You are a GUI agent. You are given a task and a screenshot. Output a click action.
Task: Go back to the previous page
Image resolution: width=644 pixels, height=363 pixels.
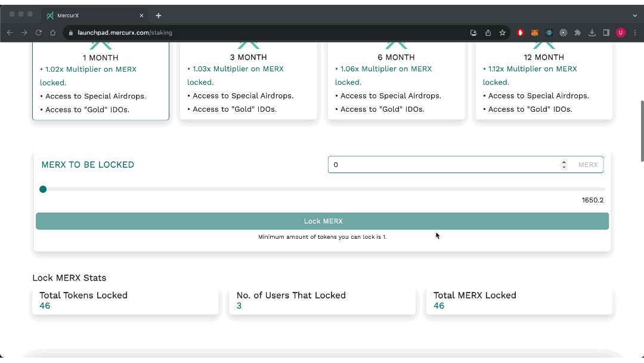point(10,32)
